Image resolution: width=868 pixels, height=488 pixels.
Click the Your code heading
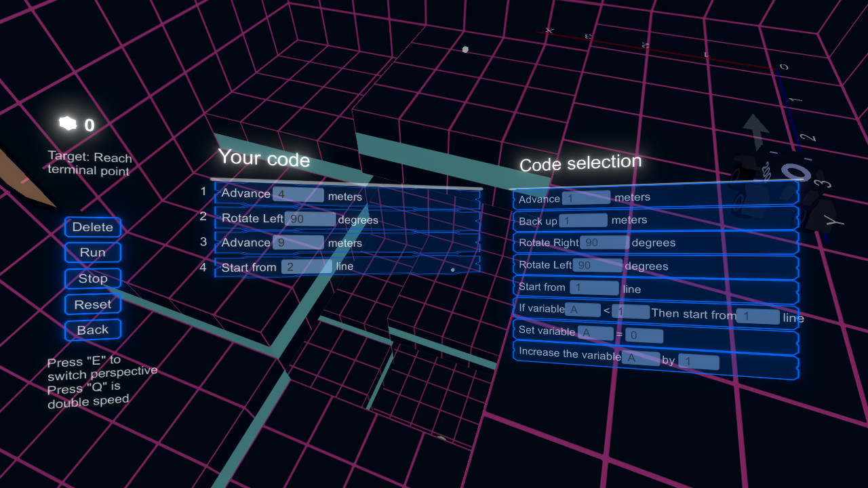pos(264,158)
